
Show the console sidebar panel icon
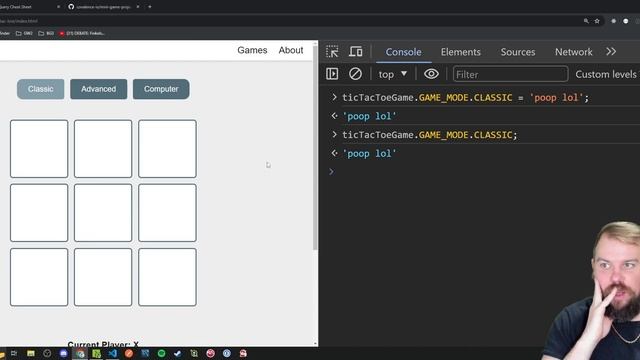(x=332, y=74)
